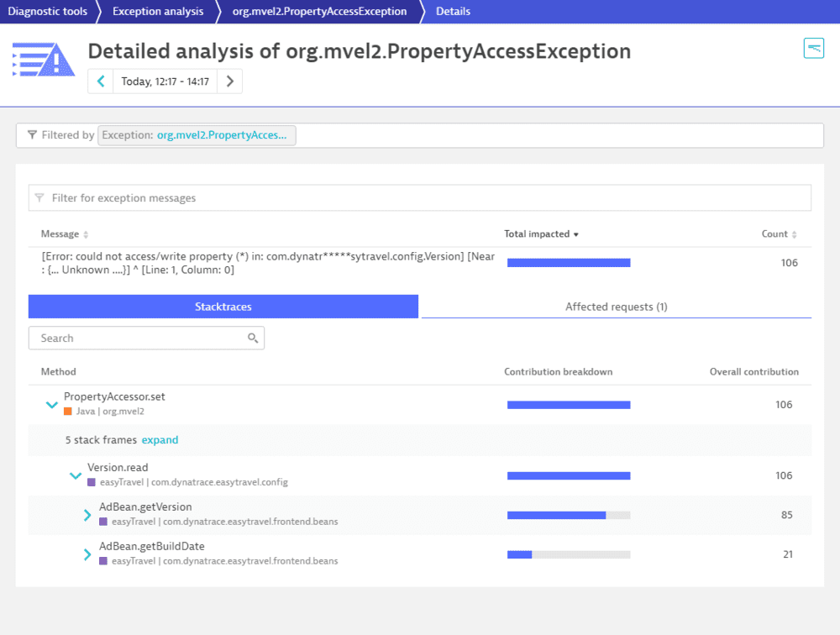Click purple easyTravel icon under Version.read
The width and height of the screenshot is (840, 635).
(x=92, y=482)
